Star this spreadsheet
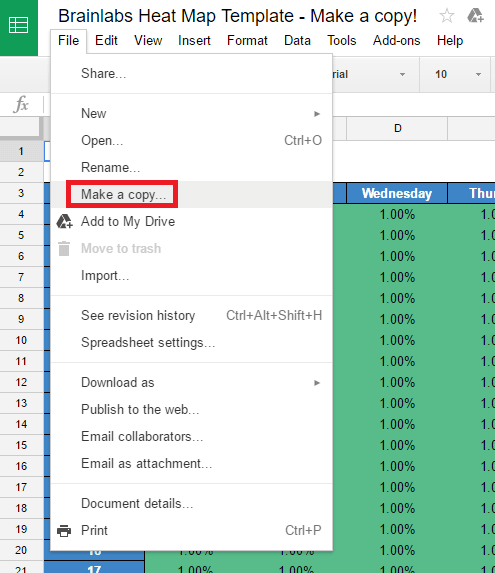Viewport: 495px width, 573px height. tap(447, 16)
